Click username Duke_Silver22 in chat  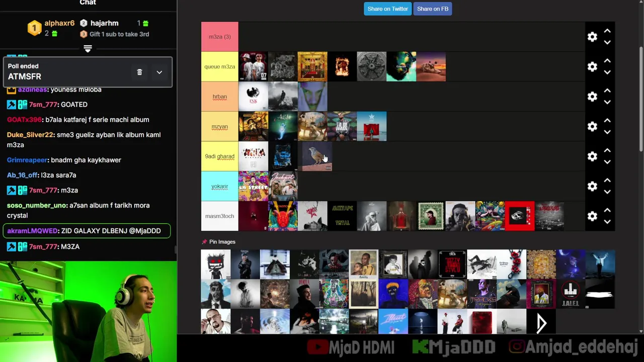[x=30, y=135]
